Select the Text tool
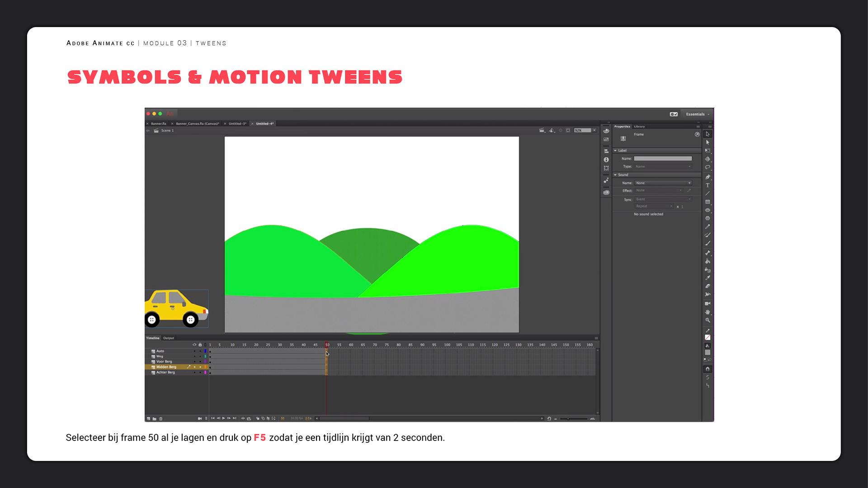868x488 pixels. pos(708,185)
